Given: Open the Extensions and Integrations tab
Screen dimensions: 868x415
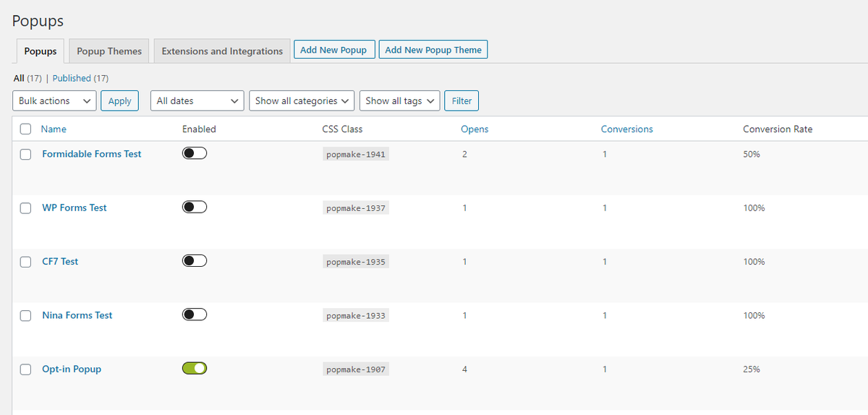Looking at the screenshot, I should point(222,51).
